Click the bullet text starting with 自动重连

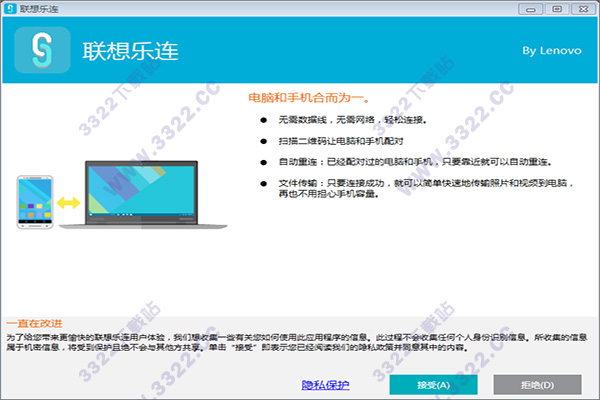pyautogui.click(x=415, y=162)
